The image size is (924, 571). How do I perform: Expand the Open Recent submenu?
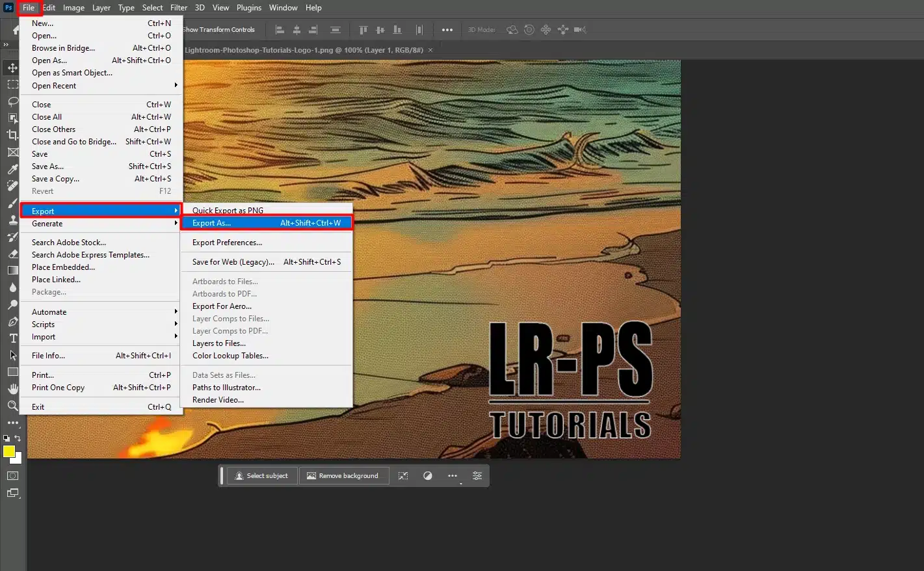(101, 86)
